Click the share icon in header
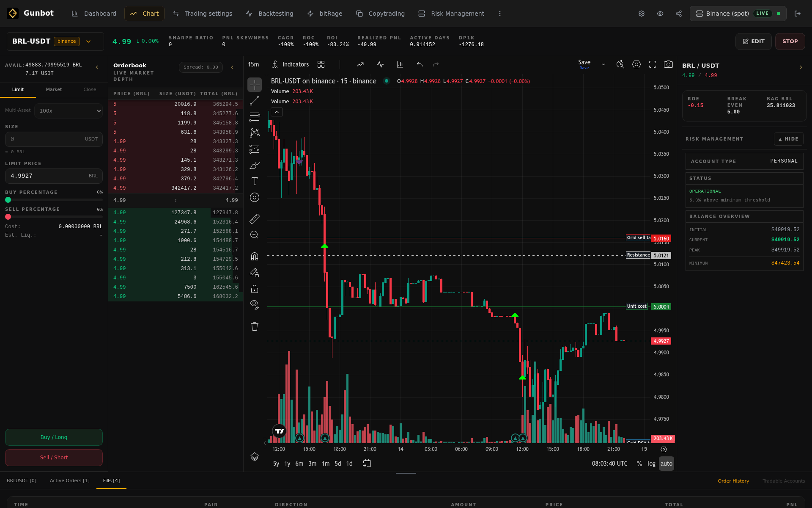This screenshot has width=812, height=508. pyautogui.click(x=679, y=14)
